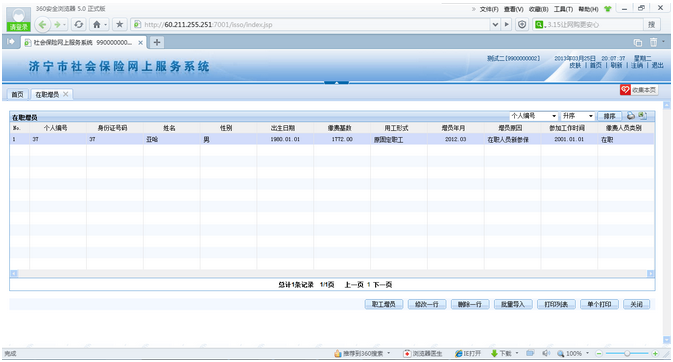Click the green shirt skin icon

click(x=607, y=9)
